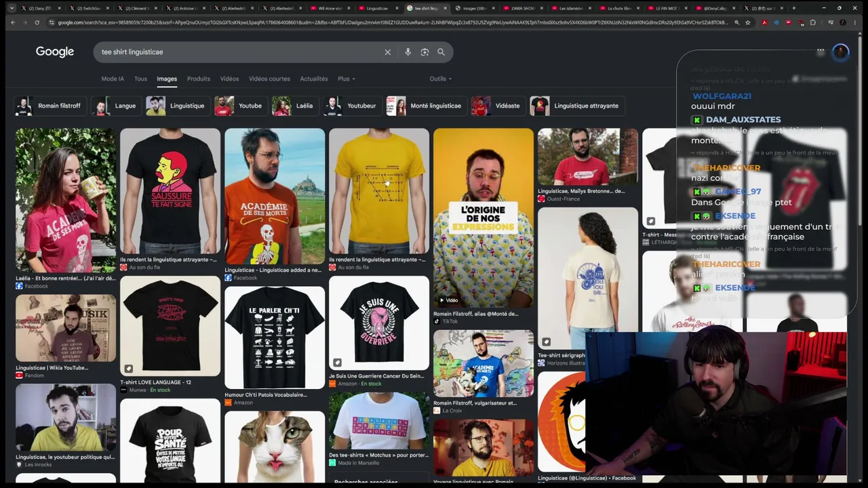Click the Google logo
The image size is (868, 488).
[55, 52]
